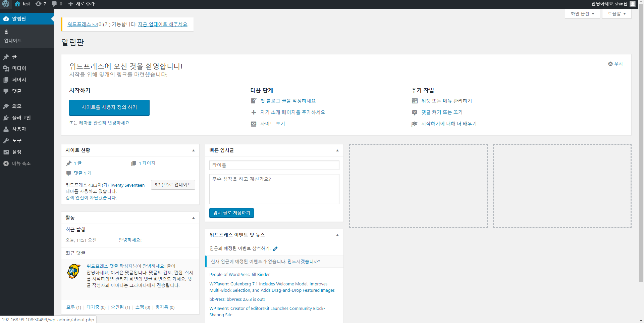Click 사이트를 사용자 정의 하기 button

(x=109, y=107)
